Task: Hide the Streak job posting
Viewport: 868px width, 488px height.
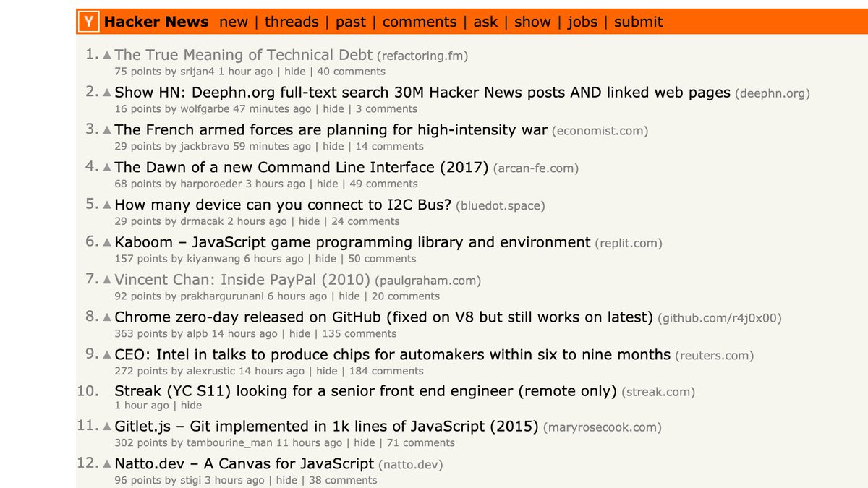Action: pyautogui.click(x=192, y=406)
